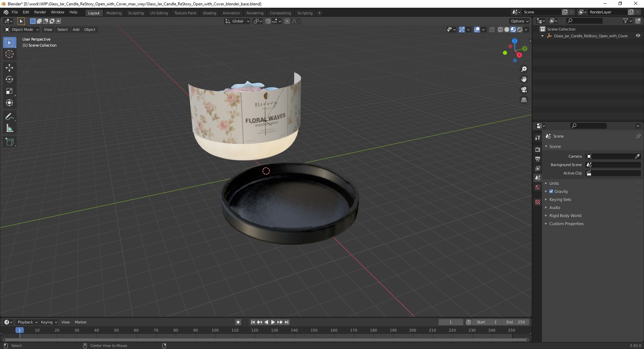
Task: Pin the Scene properties panel
Action: tap(638, 136)
